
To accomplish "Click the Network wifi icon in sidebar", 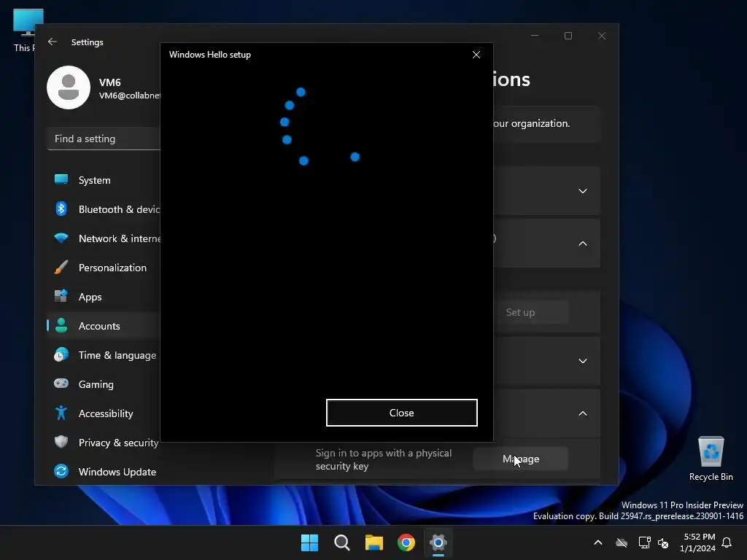I will pos(61,238).
